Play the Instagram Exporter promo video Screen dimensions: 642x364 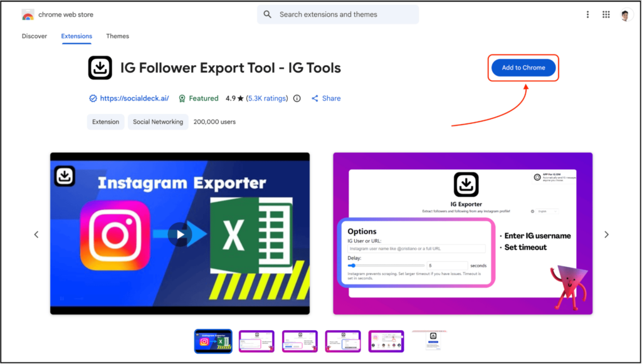click(x=180, y=234)
